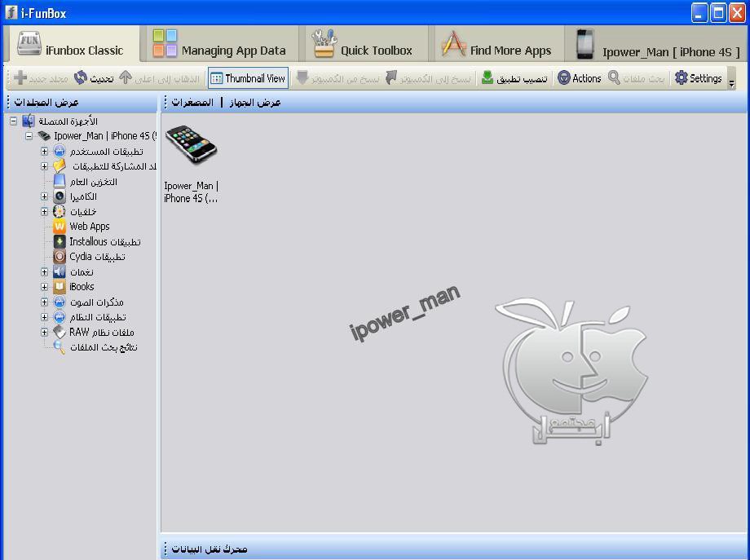
Task: Select the Cydia تطبيقات tree label
Action: point(97,257)
